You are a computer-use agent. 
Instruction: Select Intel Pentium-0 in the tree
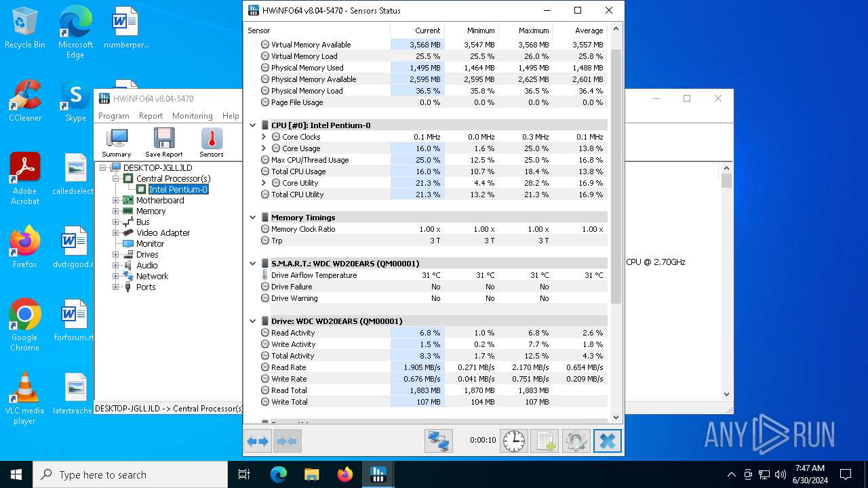point(178,190)
